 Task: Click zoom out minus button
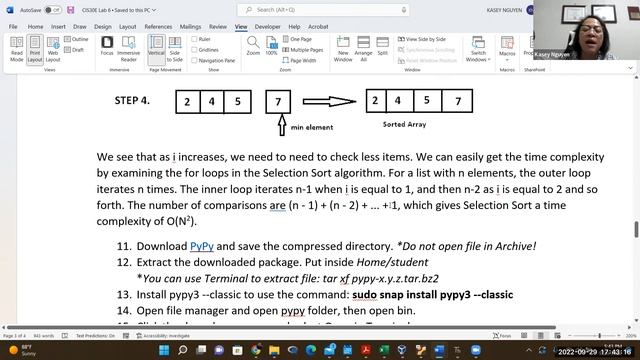[x=569, y=336]
